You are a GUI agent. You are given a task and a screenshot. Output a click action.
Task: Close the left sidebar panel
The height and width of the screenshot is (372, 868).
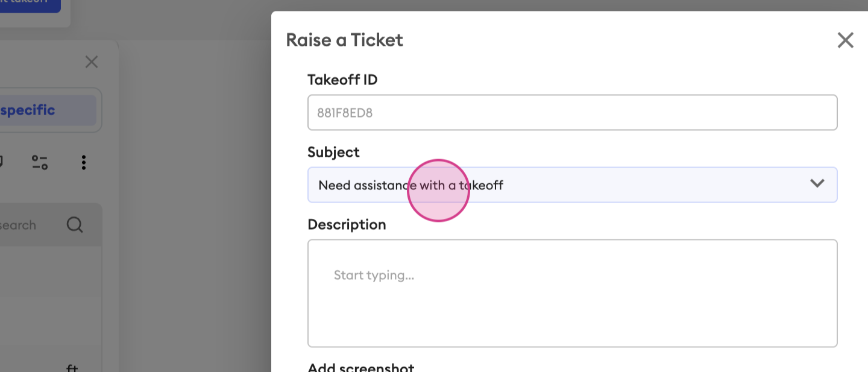(x=91, y=61)
